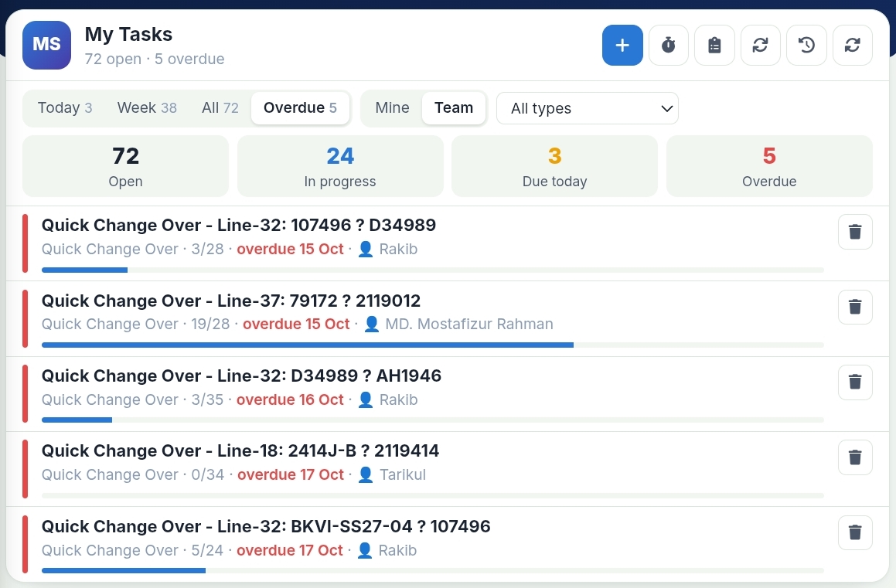Click the 72 open · 5 overdue subtitle

(x=155, y=59)
